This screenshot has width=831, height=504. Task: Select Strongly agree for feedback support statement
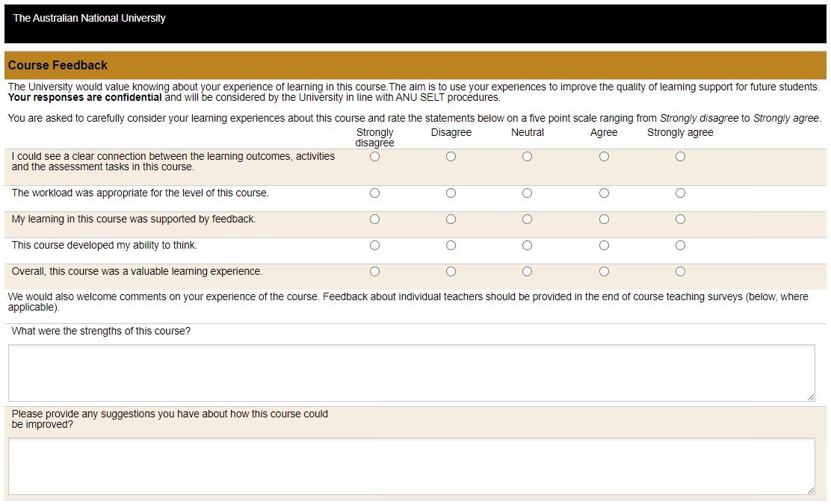[680, 219]
